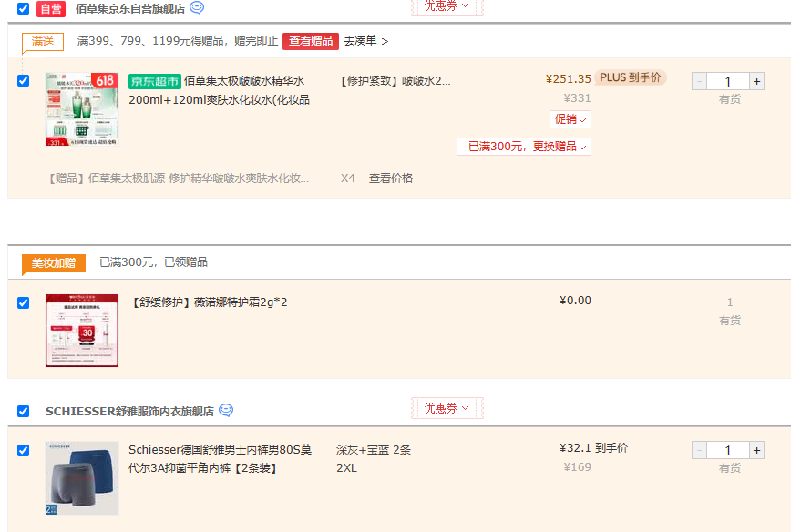Uncheck the 薇诺娜特护霜 gift item checkbox
This screenshot has height=532, width=791.
click(23, 302)
